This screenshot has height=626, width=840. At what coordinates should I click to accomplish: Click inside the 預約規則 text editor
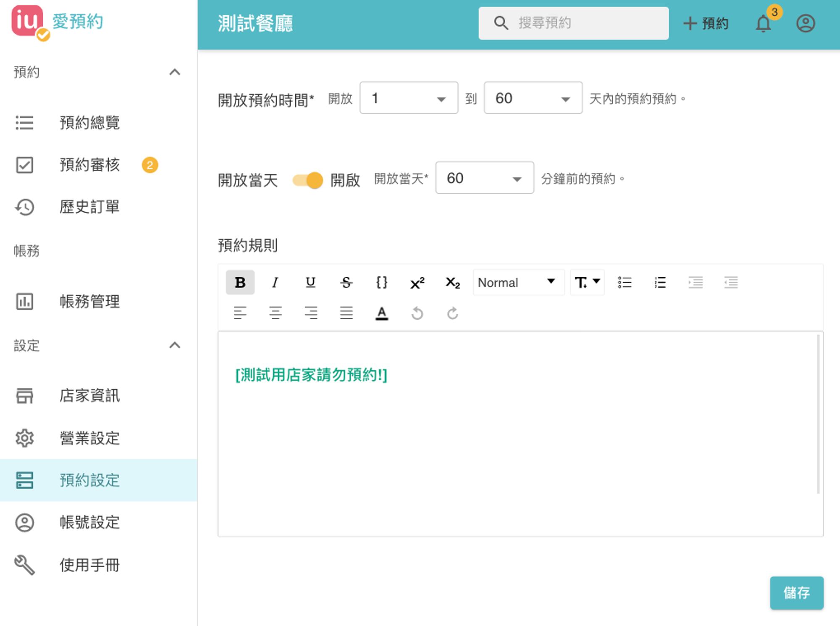520,434
